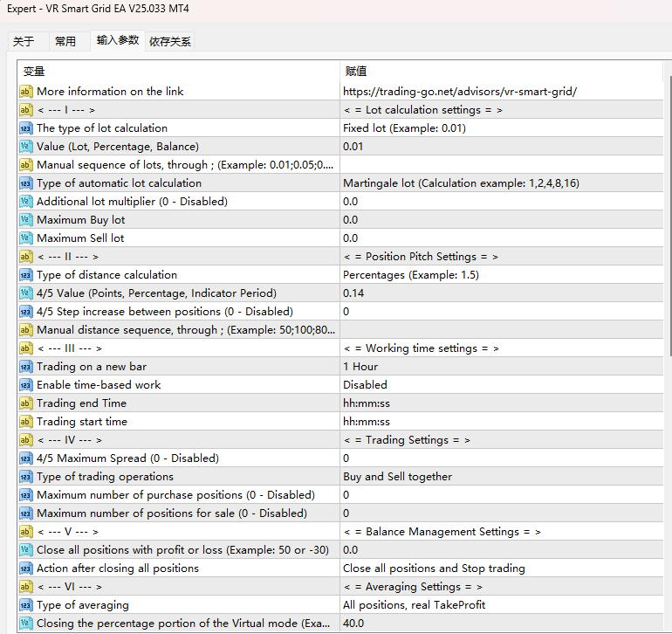
Task: Click the icon beside Manual distance sequence
Action: (25, 330)
